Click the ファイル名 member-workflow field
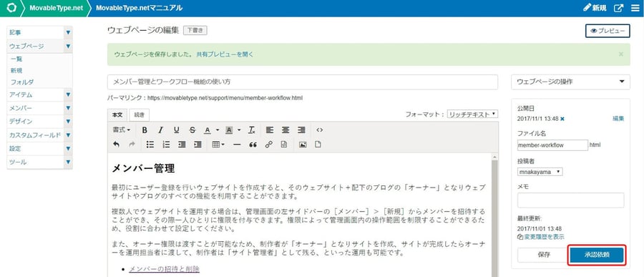Viewport: 644px width, 277px height. pyautogui.click(x=553, y=145)
